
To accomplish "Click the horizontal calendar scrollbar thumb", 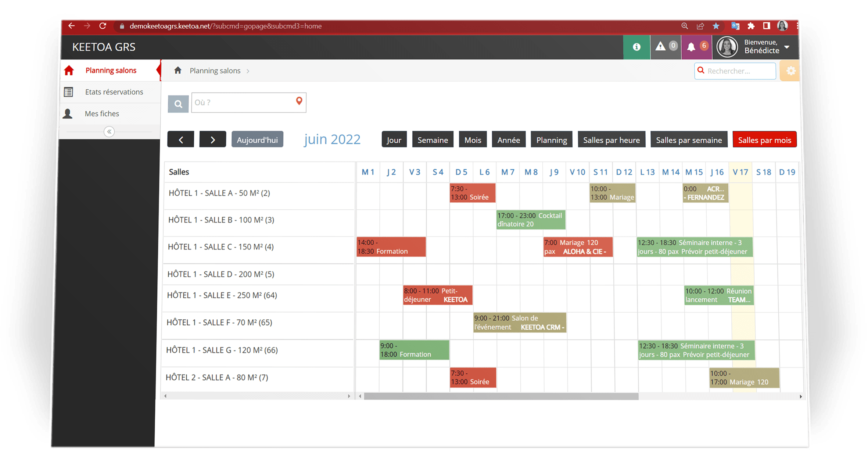I will click(x=501, y=397).
